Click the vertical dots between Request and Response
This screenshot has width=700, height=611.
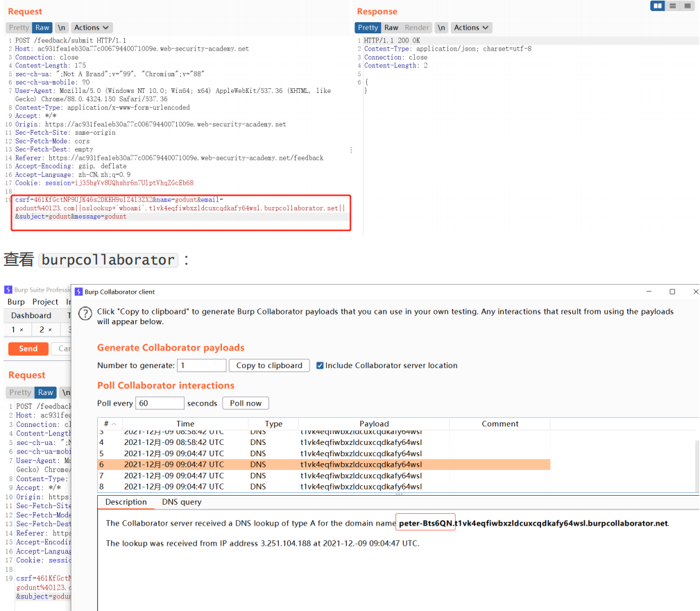click(351, 150)
